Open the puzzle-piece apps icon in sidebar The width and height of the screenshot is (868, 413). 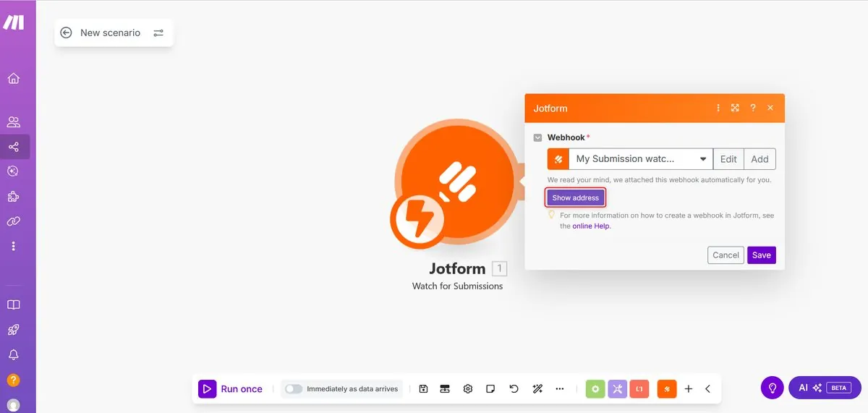point(13,196)
